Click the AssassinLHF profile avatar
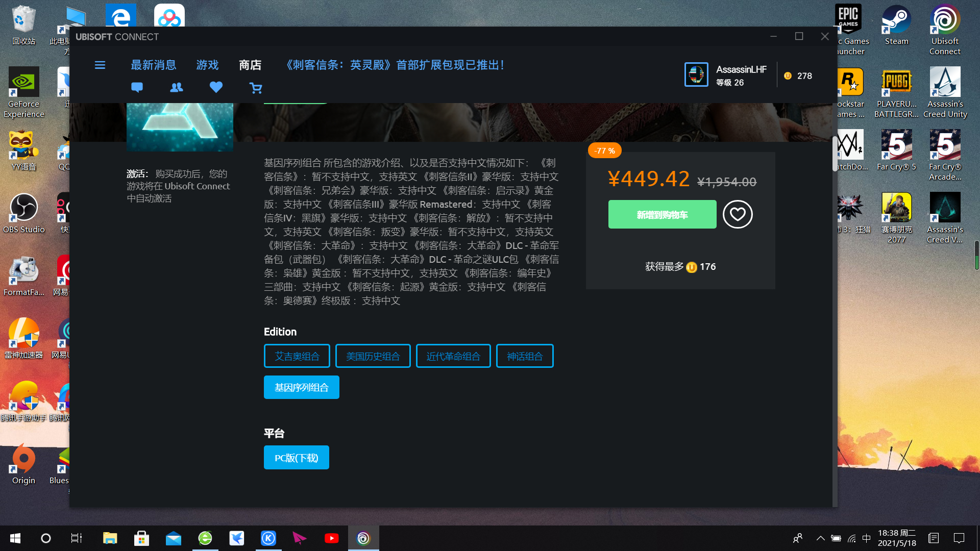The width and height of the screenshot is (980, 551). (696, 74)
